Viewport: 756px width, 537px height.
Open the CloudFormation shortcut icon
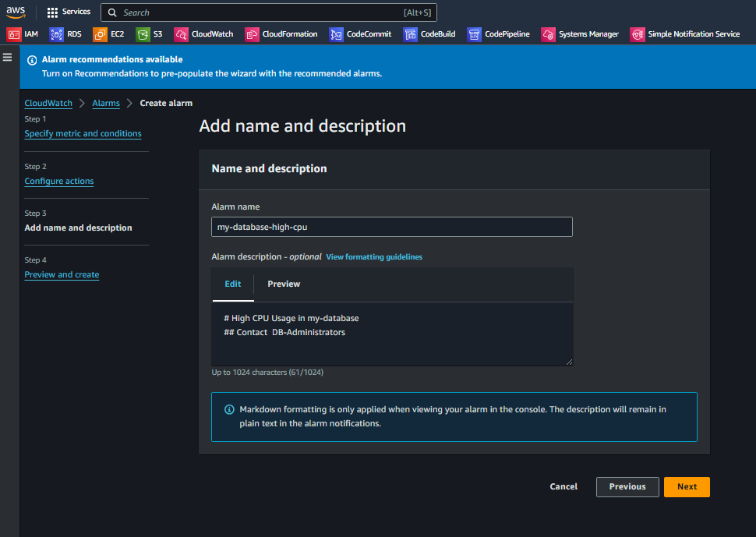[x=252, y=34]
